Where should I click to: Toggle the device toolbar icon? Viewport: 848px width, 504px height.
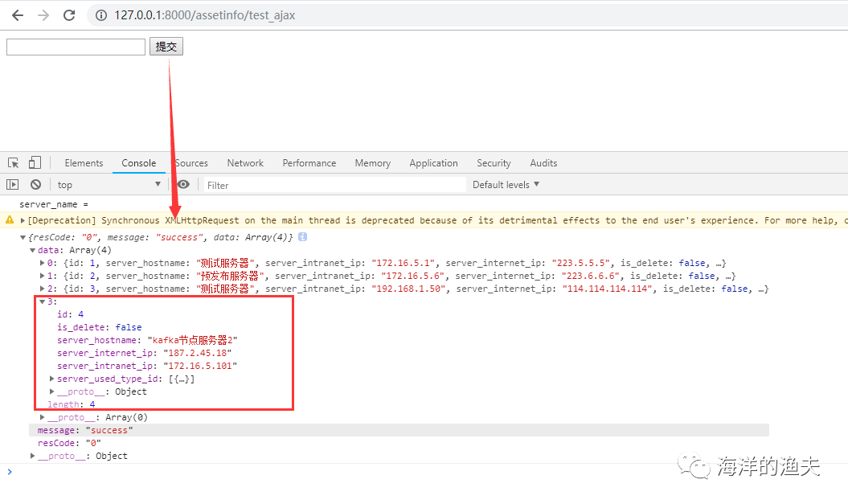[35, 162]
